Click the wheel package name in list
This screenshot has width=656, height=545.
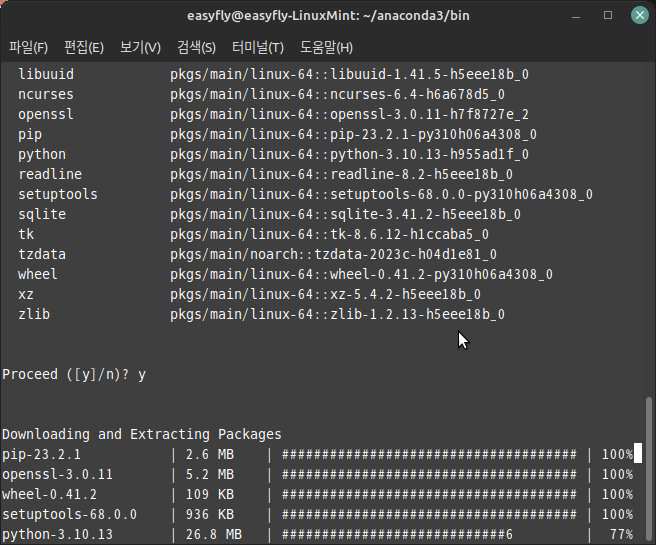tap(38, 275)
